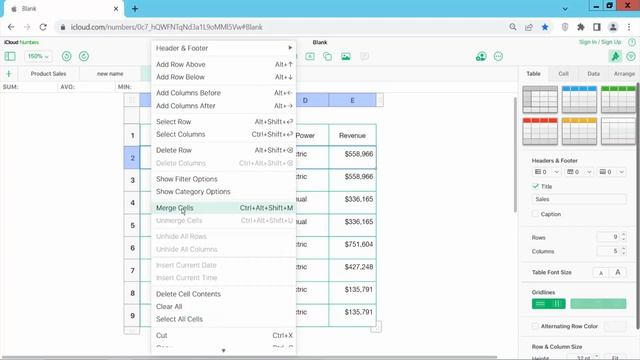Image resolution: width=640 pixels, height=360 pixels.
Task: Add a new sheet with plus icon
Action: point(9,73)
